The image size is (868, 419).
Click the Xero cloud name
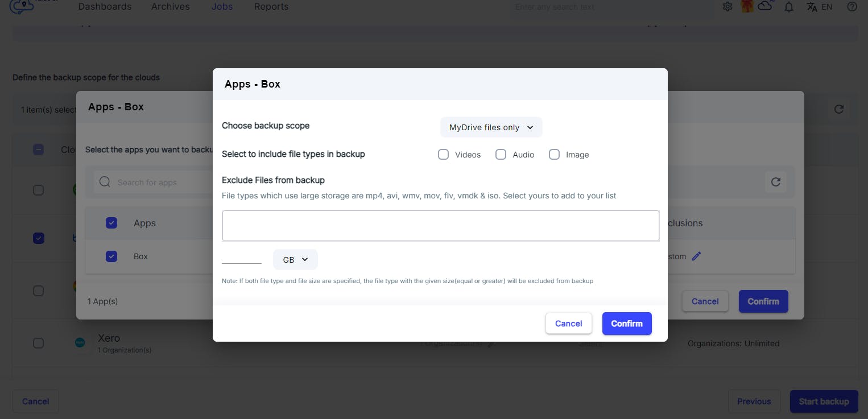pos(109,338)
